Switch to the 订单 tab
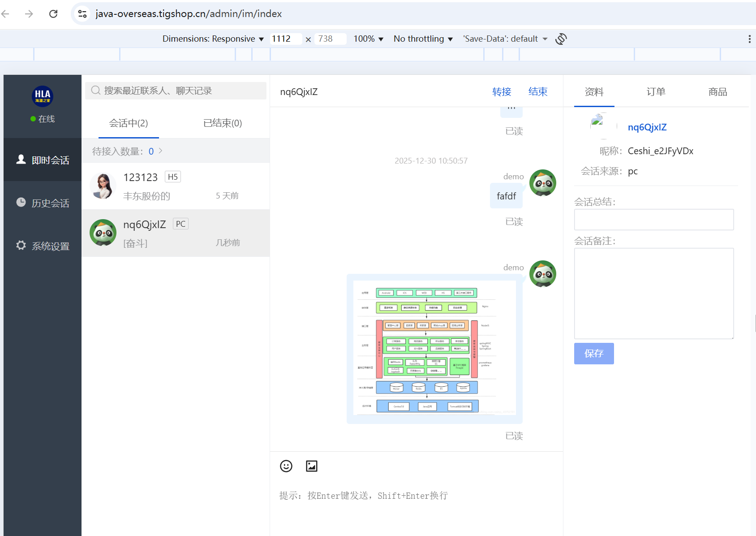The height and width of the screenshot is (536, 756). pos(656,92)
